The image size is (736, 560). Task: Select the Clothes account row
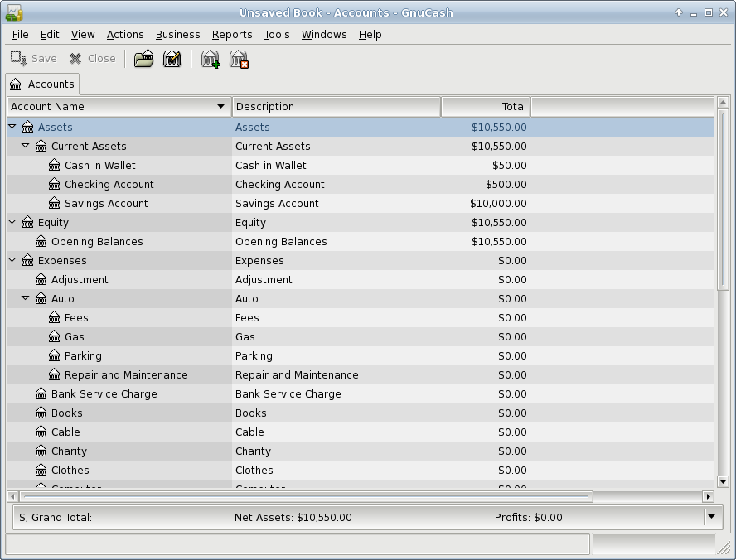click(361, 470)
